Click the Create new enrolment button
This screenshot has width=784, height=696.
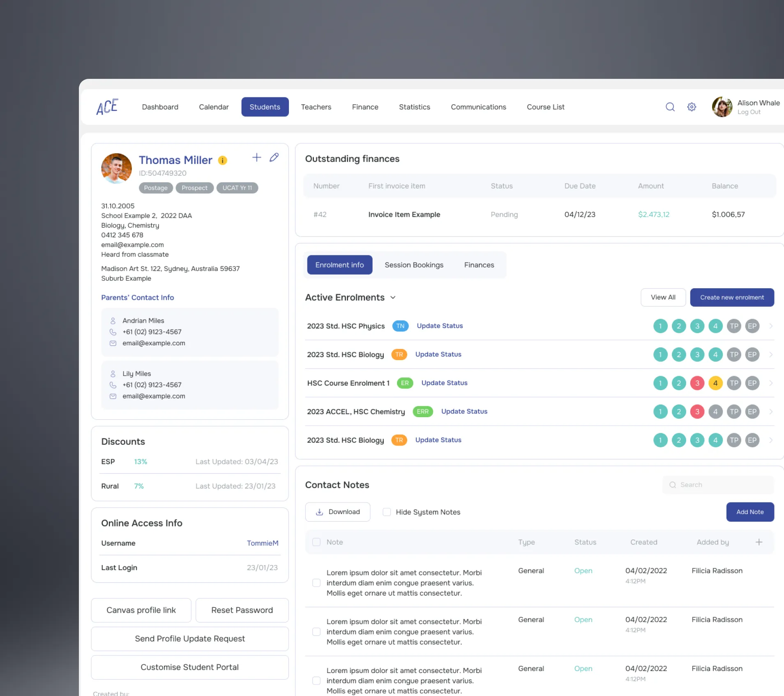click(x=732, y=297)
